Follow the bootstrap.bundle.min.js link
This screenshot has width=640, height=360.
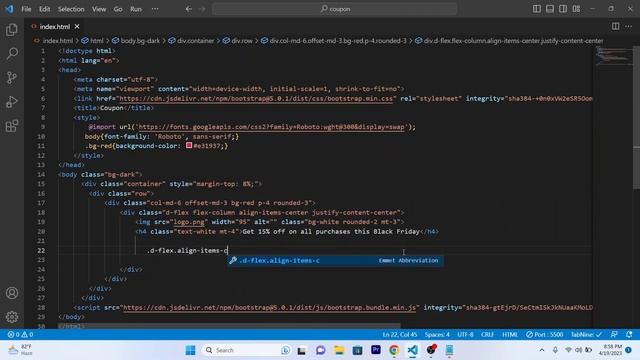(270, 307)
